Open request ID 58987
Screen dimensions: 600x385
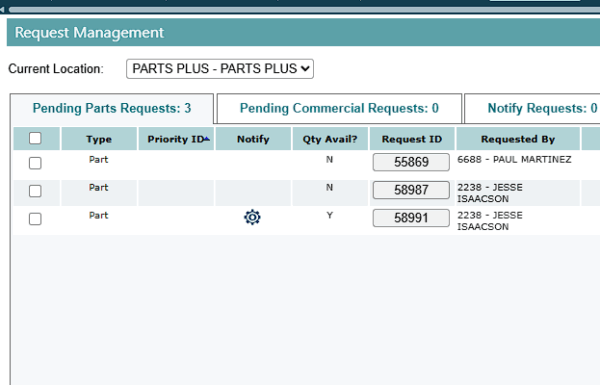click(x=411, y=190)
